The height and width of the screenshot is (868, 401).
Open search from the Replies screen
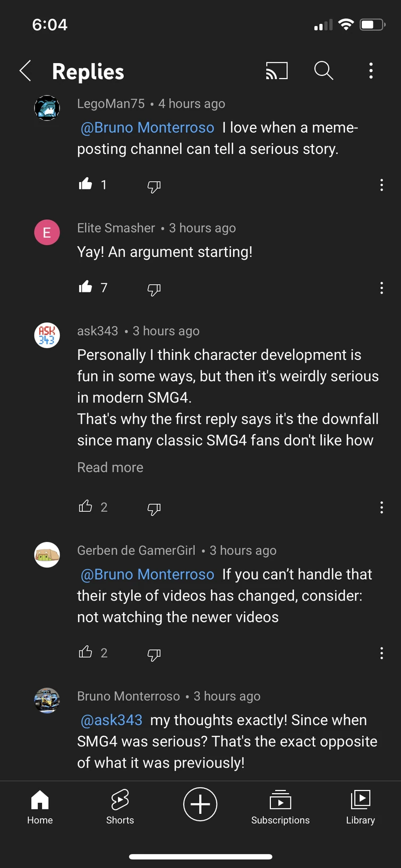tap(323, 71)
